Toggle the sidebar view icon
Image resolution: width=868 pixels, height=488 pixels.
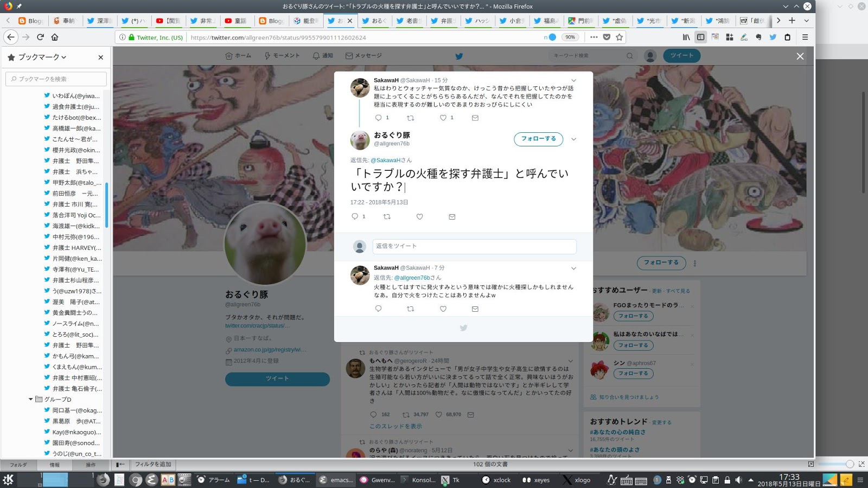[700, 37]
